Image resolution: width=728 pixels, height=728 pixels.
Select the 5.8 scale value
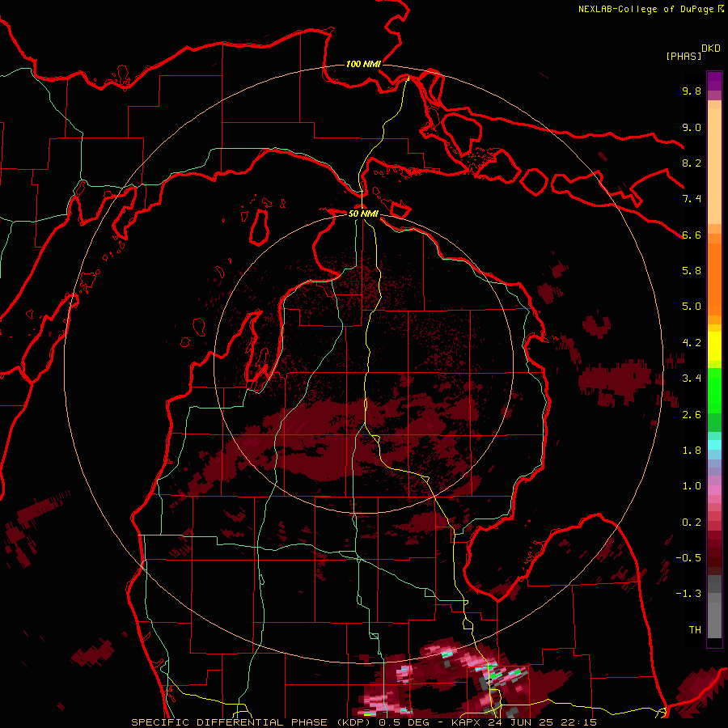pos(692,271)
